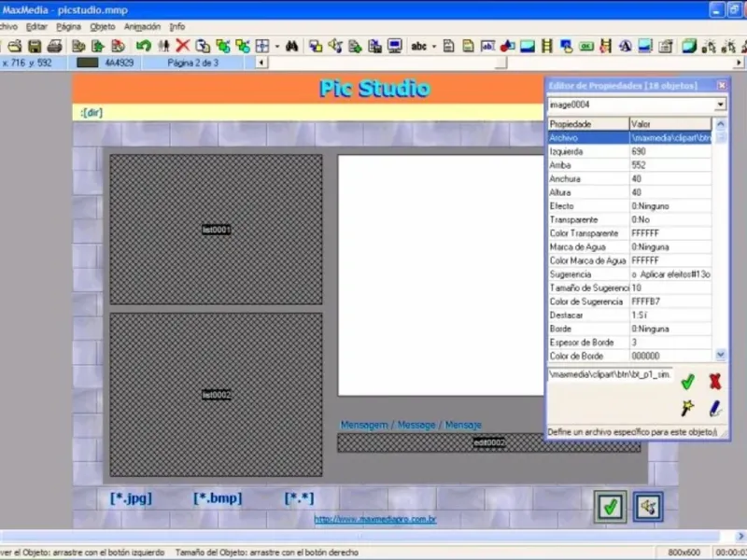
Task: Click the blue pencil icon in properties editor
Action: pos(714,409)
